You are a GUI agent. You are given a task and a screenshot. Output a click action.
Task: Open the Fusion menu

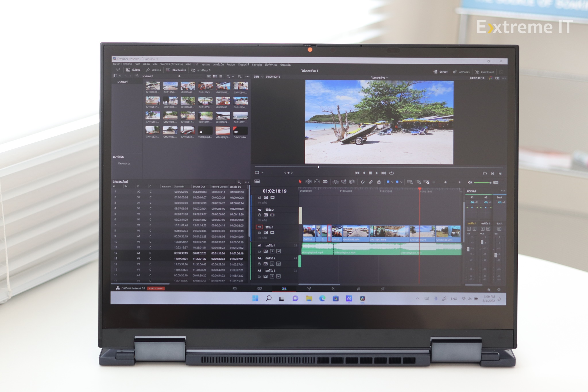pos(231,65)
